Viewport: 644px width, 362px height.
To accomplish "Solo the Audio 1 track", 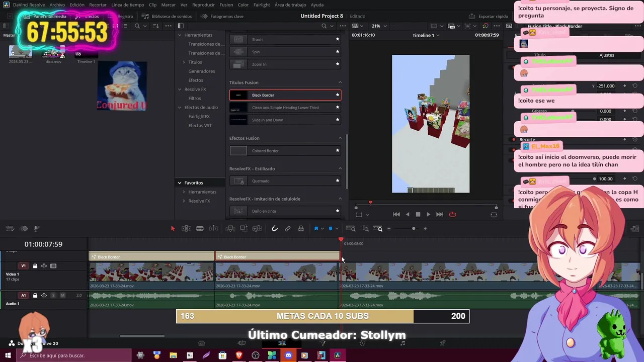I will coord(53,296).
